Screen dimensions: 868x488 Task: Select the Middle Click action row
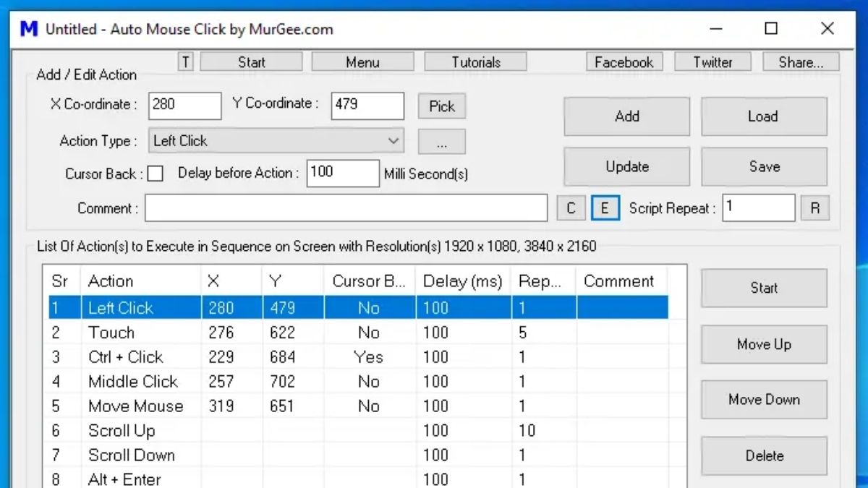pyautogui.click(x=358, y=382)
